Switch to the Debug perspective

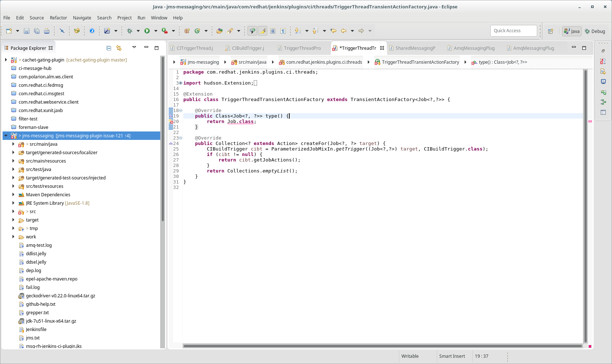tap(595, 31)
